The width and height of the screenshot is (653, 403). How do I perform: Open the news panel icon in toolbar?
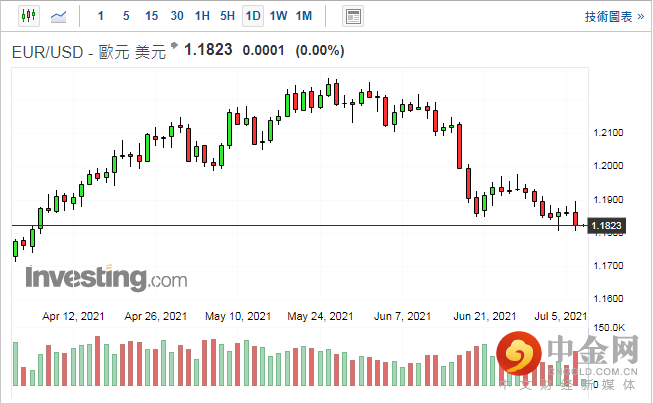coord(352,16)
